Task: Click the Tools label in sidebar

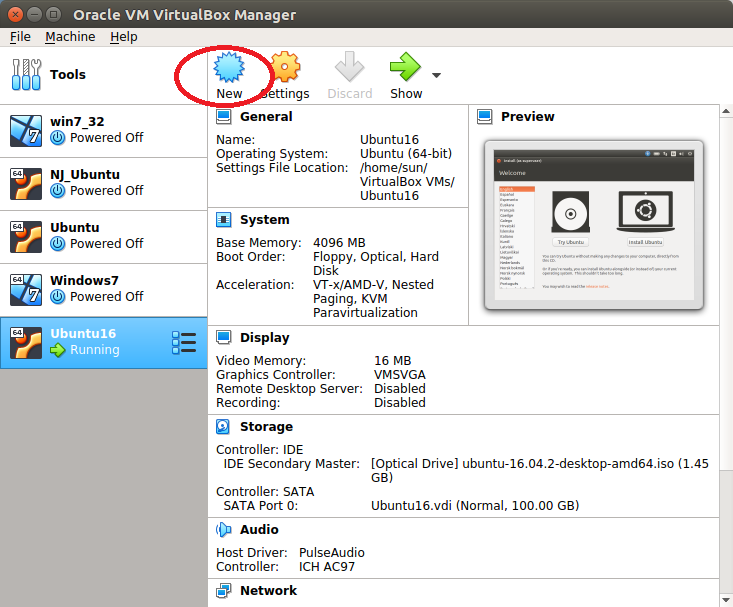Action: coord(68,74)
